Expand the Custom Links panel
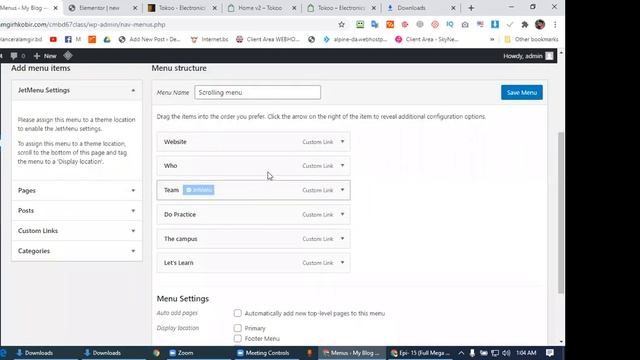Image resolution: width=640 pixels, height=360 pixels. (x=133, y=231)
